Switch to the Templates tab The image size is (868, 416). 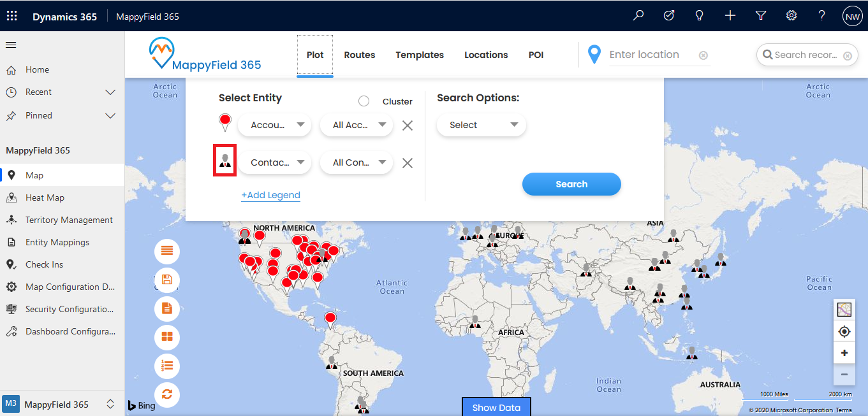pos(420,55)
